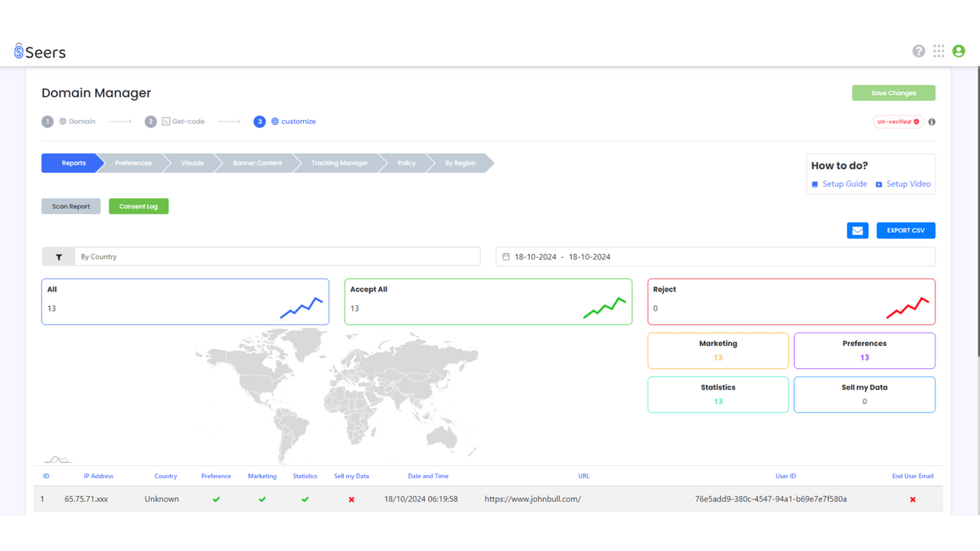Click the filter funnel icon

58,257
